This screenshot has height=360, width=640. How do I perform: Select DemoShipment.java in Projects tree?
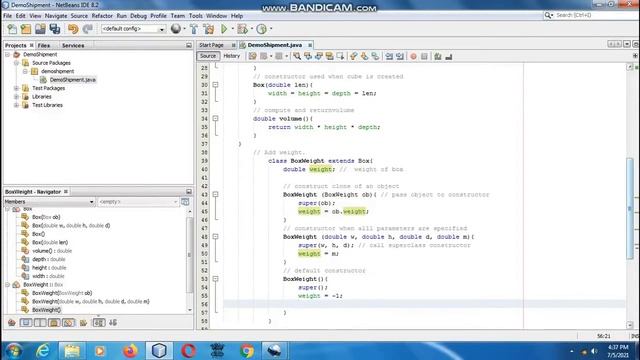pos(73,80)
